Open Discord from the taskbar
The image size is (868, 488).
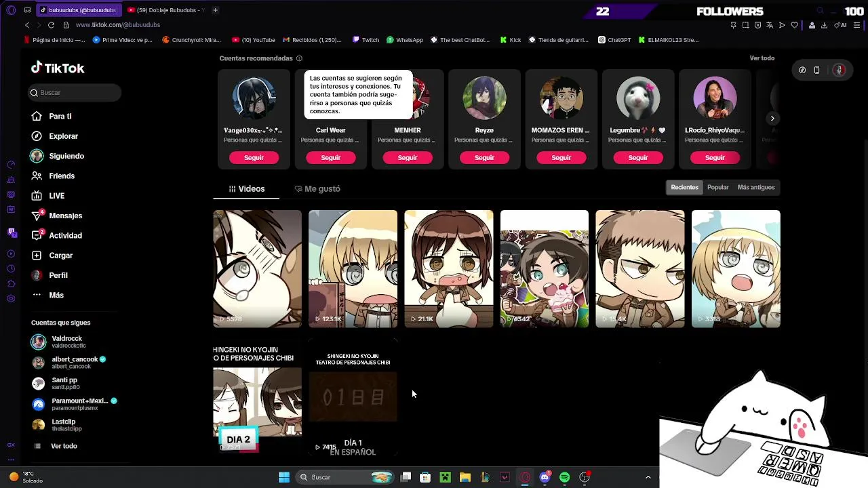545,477
